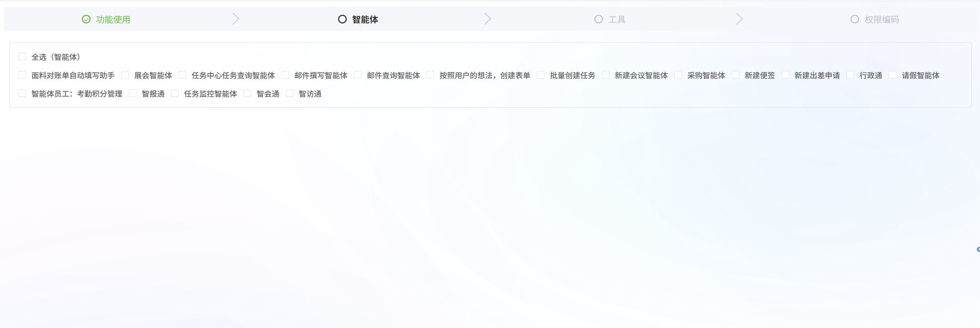Image resolution: width=980 pixels, height=328 pixels.
Task: Open the 权限编码 step
Action: [881, 19]
